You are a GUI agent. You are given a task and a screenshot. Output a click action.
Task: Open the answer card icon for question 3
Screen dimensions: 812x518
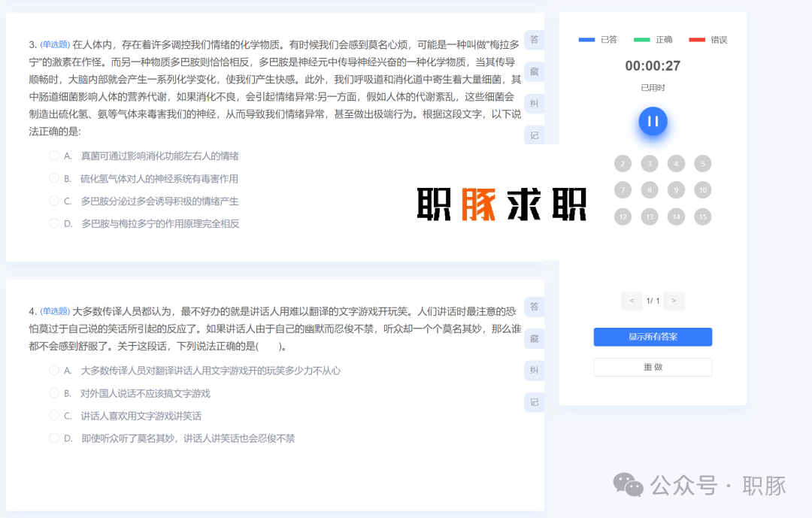click(x=534, y=39)
